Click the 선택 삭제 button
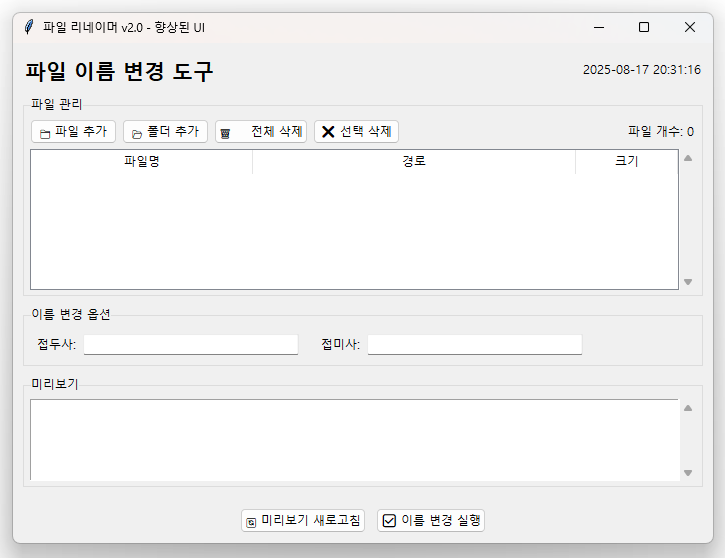The image size is (725, 558). (x=356, y=132)
